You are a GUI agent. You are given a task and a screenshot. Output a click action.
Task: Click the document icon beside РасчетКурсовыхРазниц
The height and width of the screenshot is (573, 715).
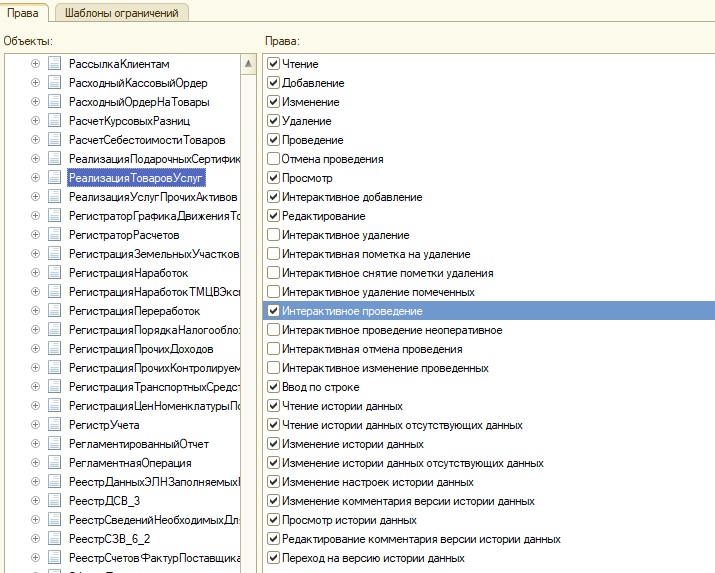point(55,121)
